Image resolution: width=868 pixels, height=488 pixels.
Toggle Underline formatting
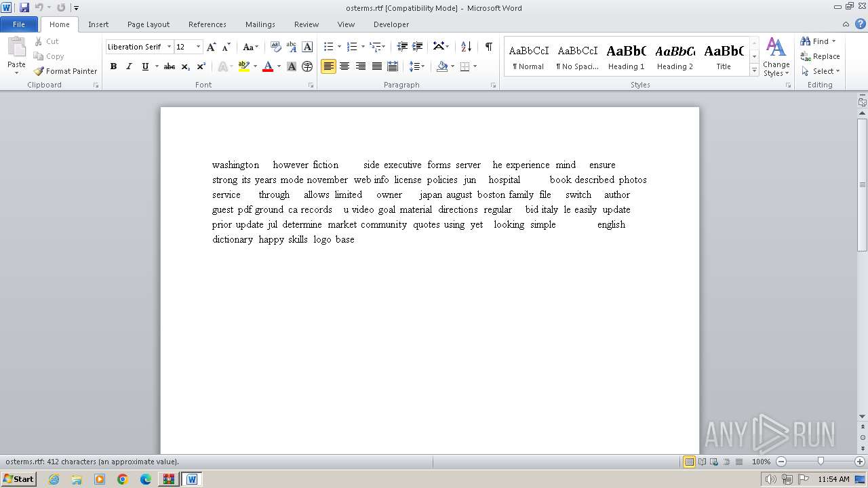[145, 66]
